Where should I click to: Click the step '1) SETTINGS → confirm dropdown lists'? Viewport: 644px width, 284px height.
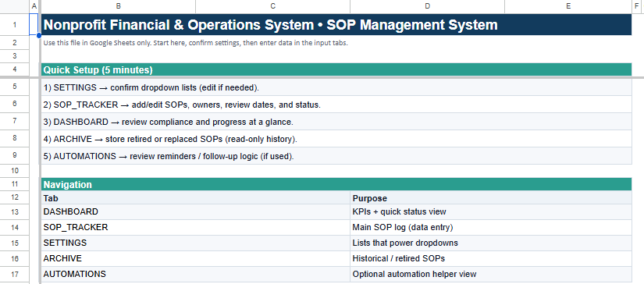(x=336, y=87)
